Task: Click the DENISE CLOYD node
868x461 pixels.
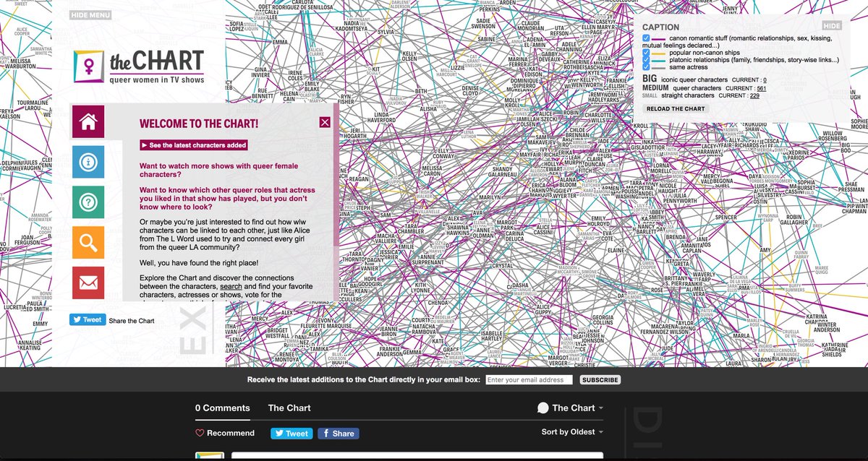Action: point(471,90)
